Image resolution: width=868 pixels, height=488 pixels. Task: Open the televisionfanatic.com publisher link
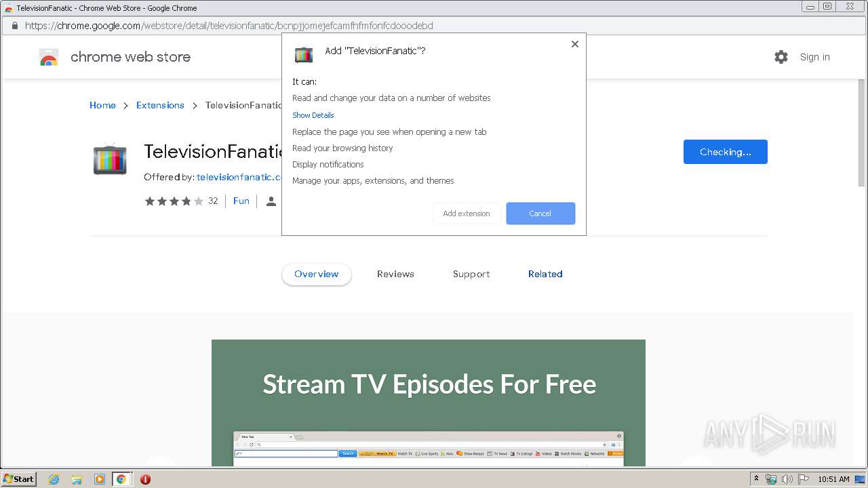click(239, 177)
